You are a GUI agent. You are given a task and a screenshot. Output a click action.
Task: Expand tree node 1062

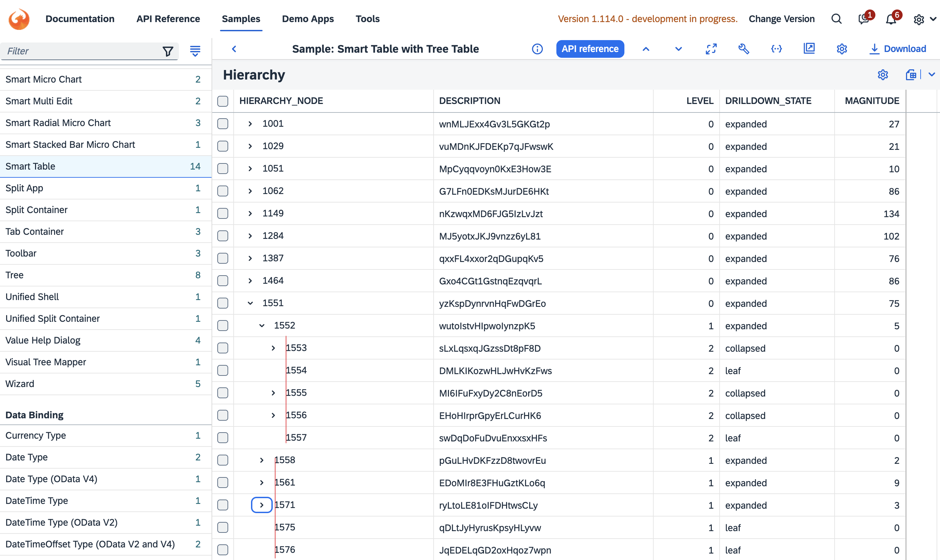(250, 191)
